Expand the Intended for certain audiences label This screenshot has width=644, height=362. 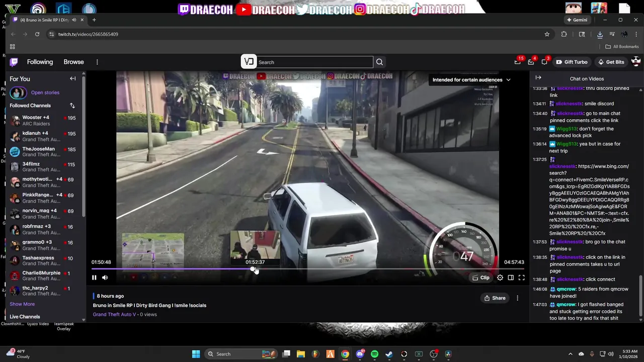tap(471, 80)
